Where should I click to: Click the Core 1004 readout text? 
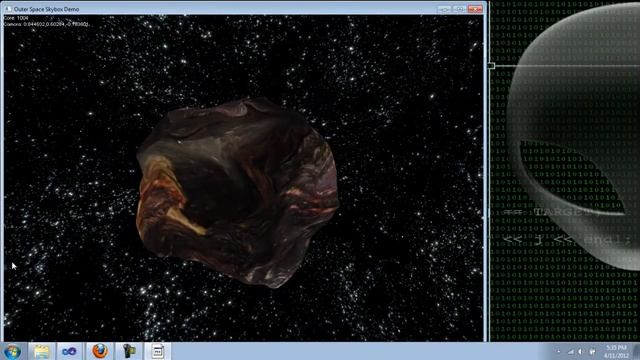[16, 18]
